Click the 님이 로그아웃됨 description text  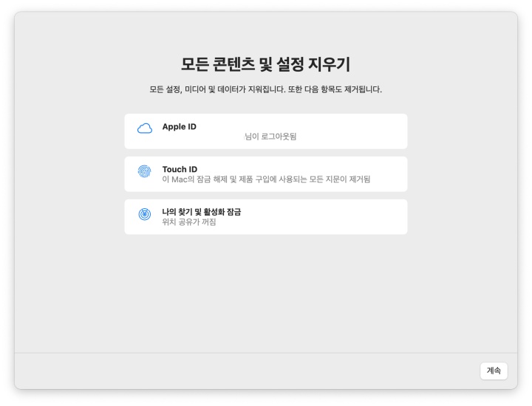[270, 137]
